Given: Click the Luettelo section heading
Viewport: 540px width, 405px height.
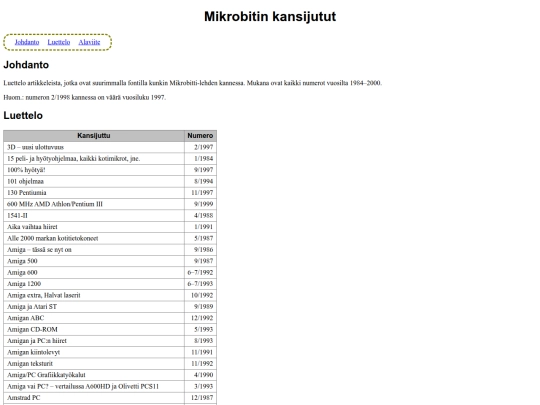Looking at the screenshot, I should 23,115.
